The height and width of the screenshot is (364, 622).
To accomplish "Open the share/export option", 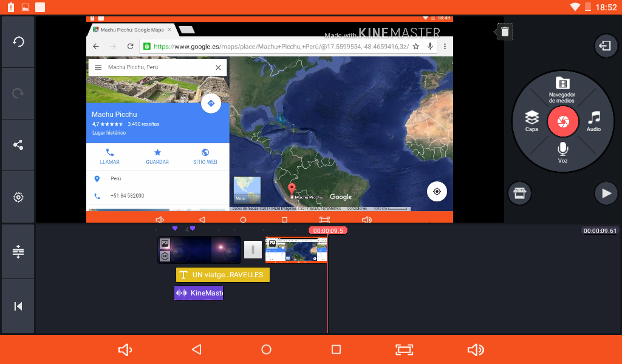I will click(18, 145).
